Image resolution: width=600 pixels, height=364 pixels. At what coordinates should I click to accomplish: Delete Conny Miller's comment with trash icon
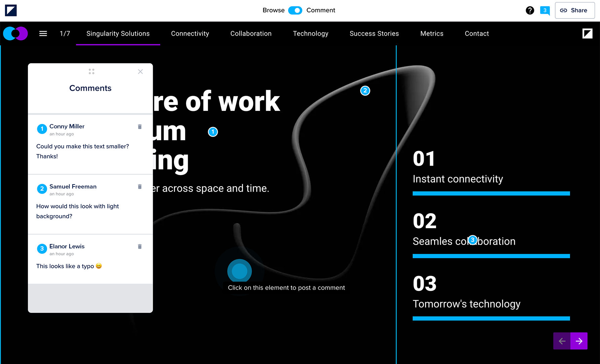point(140,127)
